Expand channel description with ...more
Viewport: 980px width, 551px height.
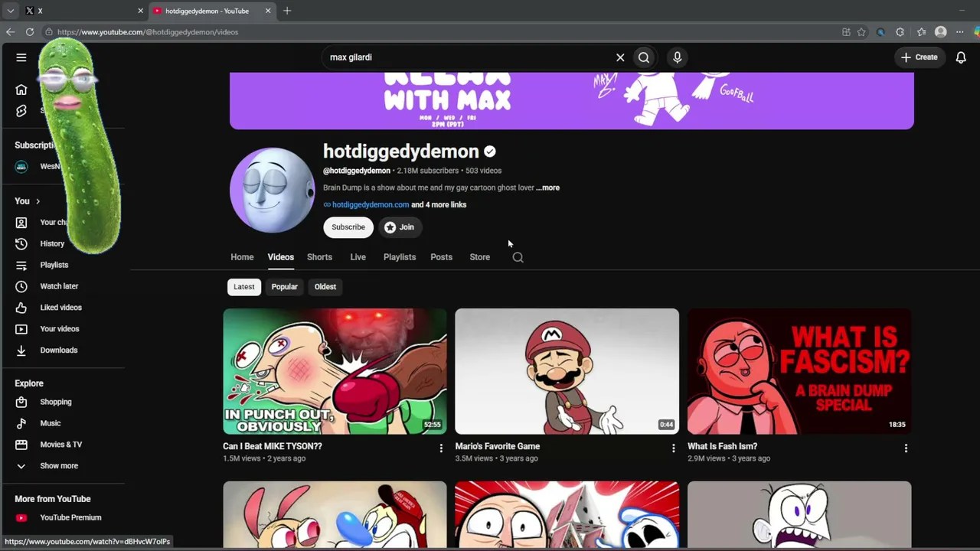548,187
